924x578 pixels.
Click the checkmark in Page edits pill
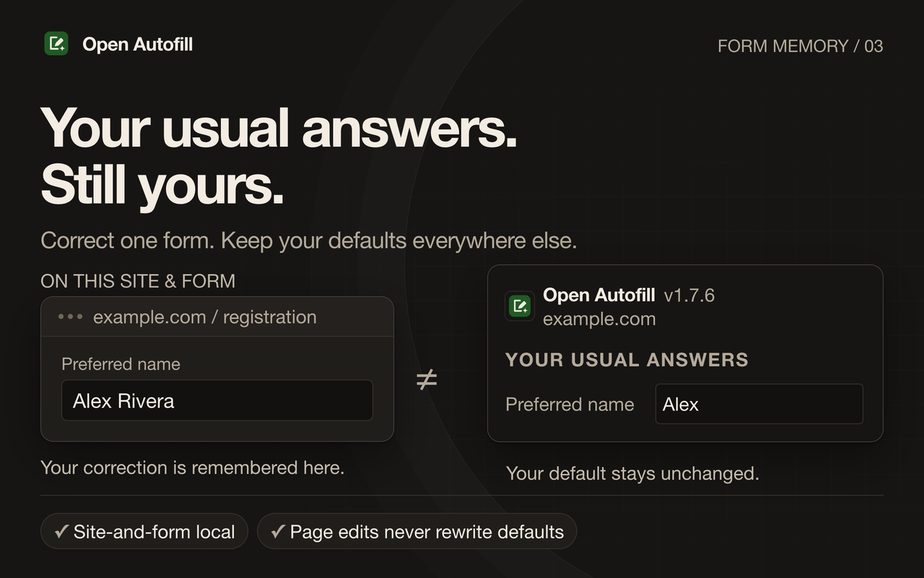278,532
